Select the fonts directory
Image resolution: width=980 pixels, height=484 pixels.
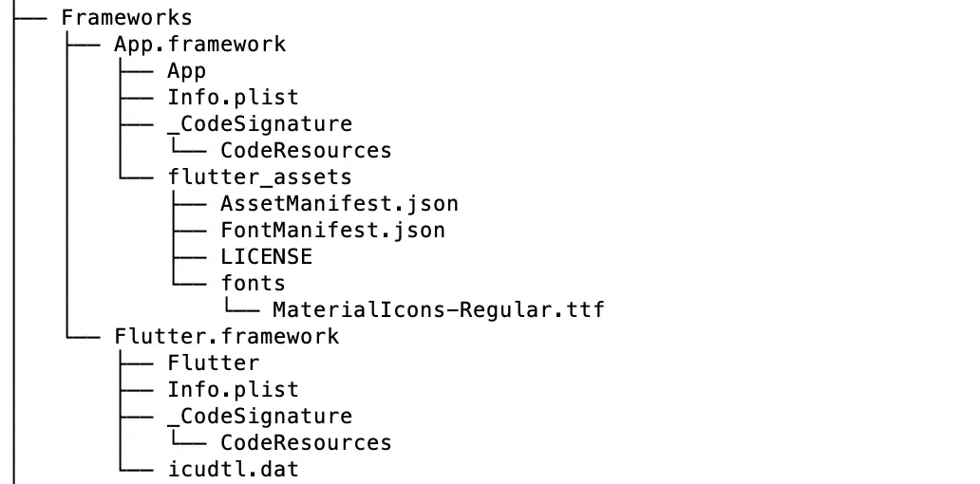click(253, 283)
